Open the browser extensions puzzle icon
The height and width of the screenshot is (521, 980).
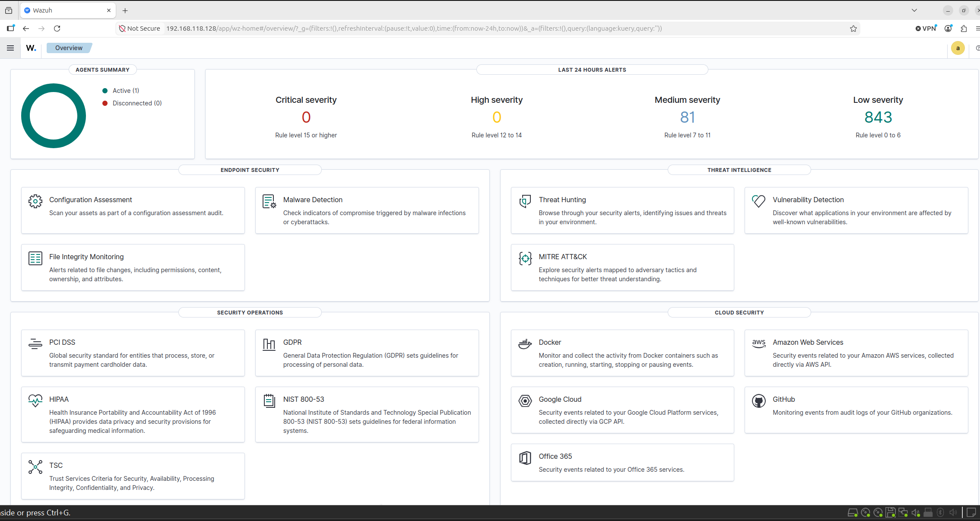tap(964, 29)
